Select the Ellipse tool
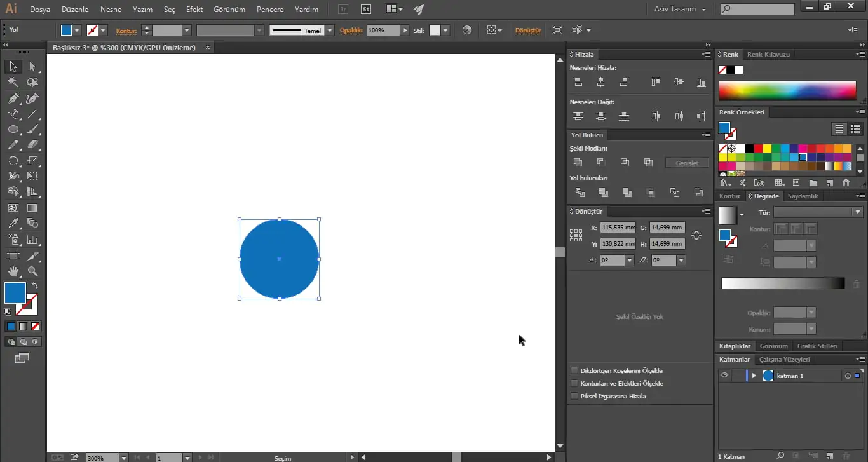The width and height of the screenshot is (868, 462). click(x=13, y=129)
